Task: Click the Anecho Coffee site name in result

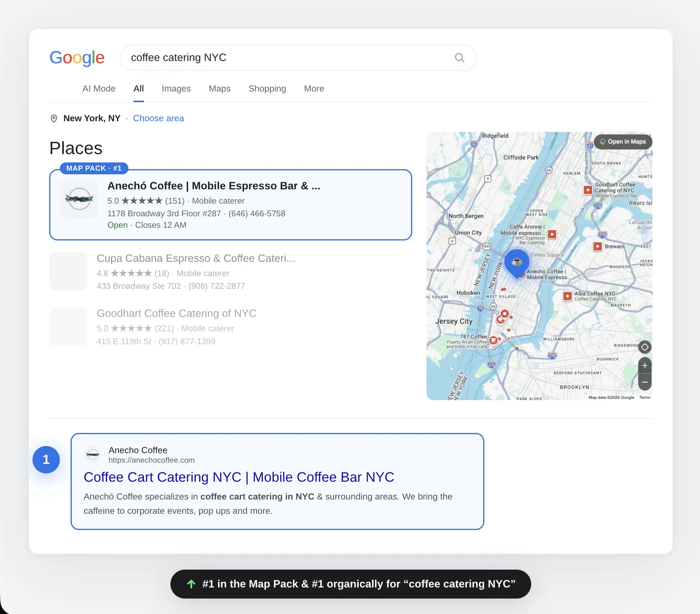Action: click(x=138, y=450)
